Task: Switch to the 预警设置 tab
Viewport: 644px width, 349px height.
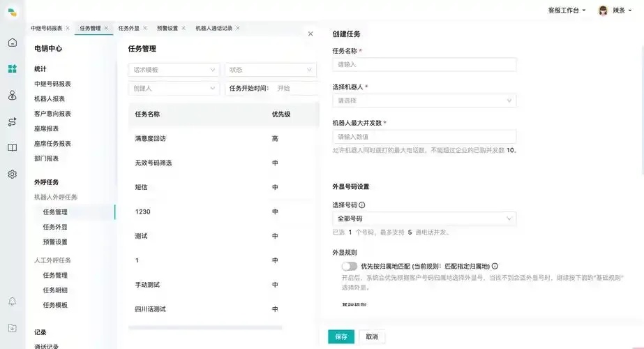Action: coord(167,28)
